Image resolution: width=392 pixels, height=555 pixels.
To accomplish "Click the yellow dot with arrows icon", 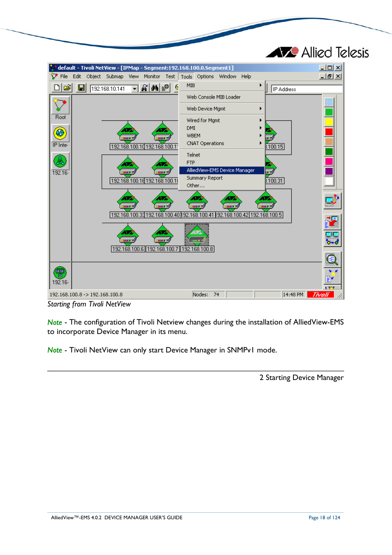I will [332, 276].
